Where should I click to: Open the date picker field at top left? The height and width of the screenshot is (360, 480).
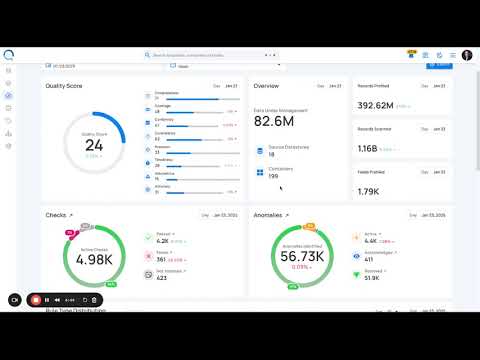[103, 66]
